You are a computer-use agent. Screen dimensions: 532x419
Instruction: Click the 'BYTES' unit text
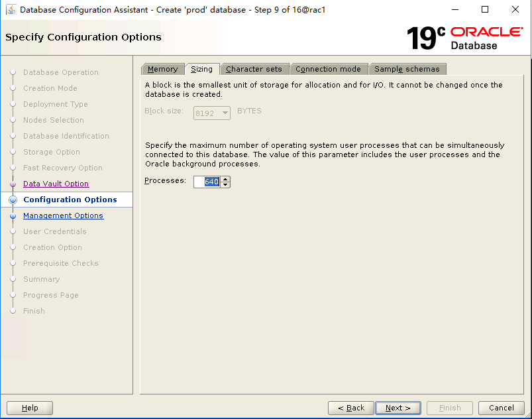[x=249, y=111]
